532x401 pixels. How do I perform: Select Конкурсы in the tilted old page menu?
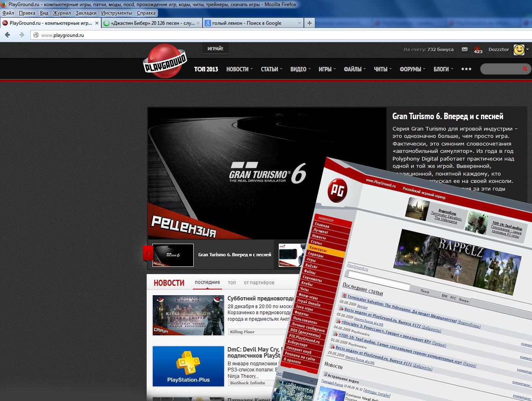[326, 251]
